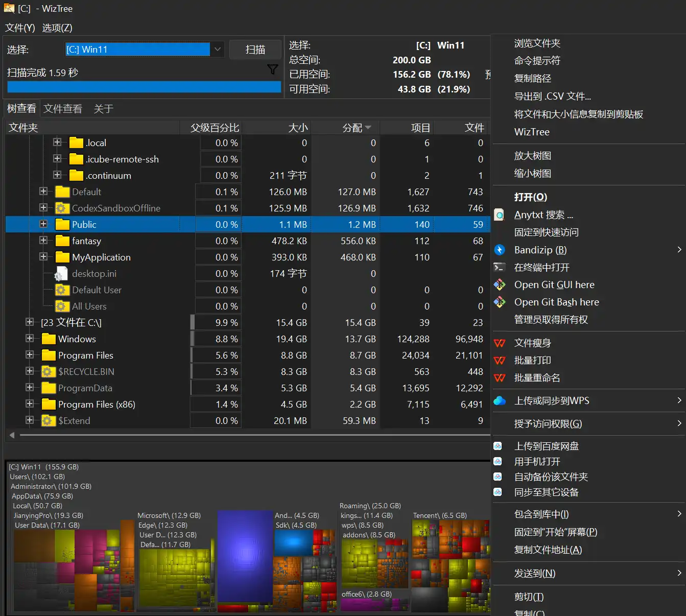Viewport: 686px width, 616px height.
Task: Click the All Users folder icon
Action: point(62,306)
